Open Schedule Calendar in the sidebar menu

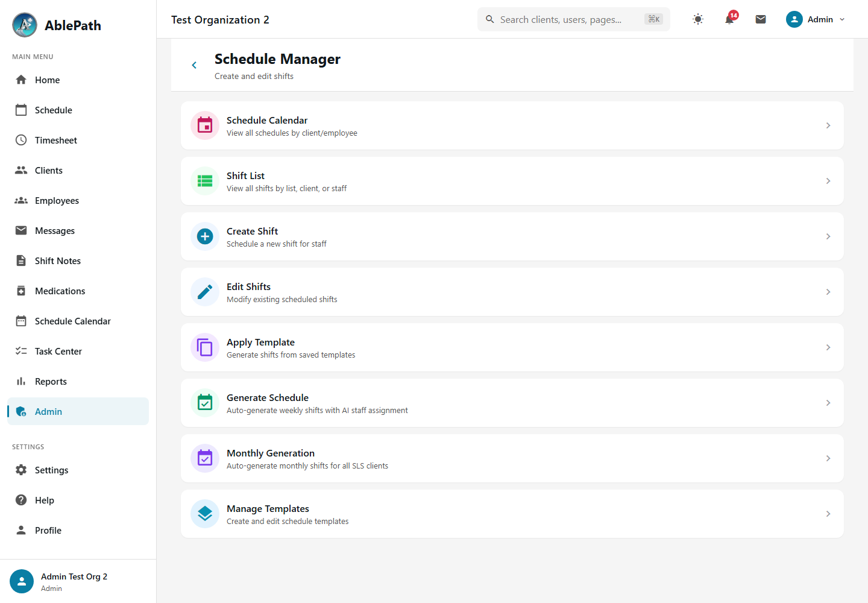coord(78,321)
